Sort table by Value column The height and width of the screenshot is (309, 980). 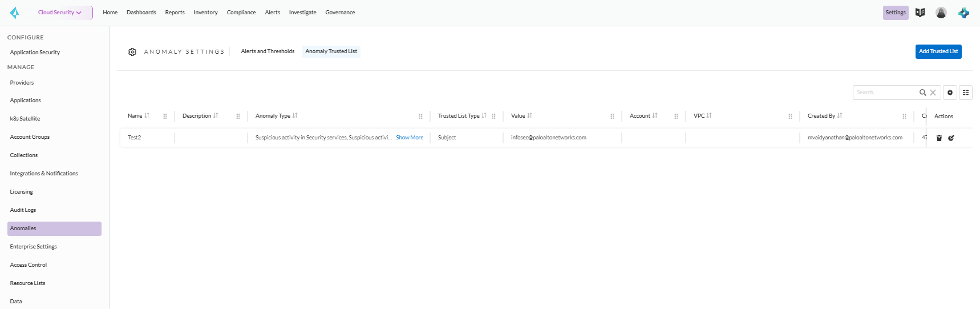point(529,116)
